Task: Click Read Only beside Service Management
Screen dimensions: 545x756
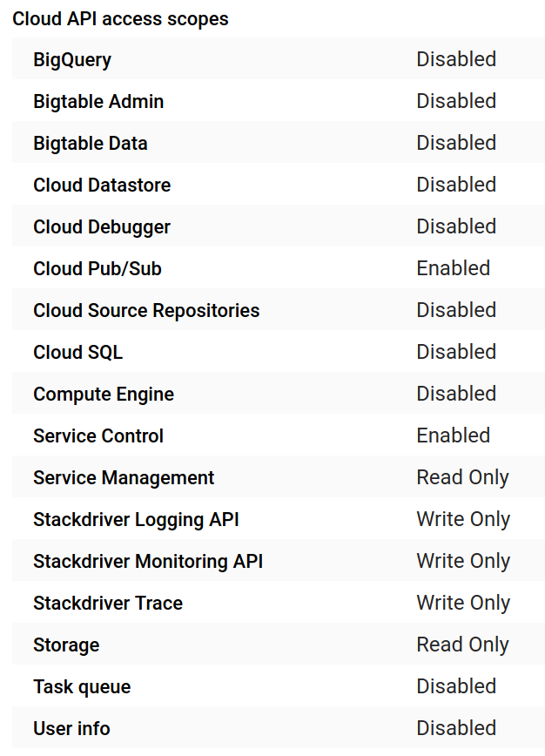Action: 462,477
